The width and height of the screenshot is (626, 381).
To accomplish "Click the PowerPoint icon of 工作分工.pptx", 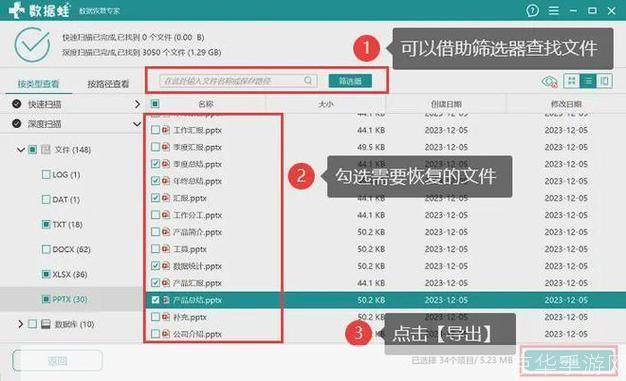I will pyautogui.click(x=166, y=215).
